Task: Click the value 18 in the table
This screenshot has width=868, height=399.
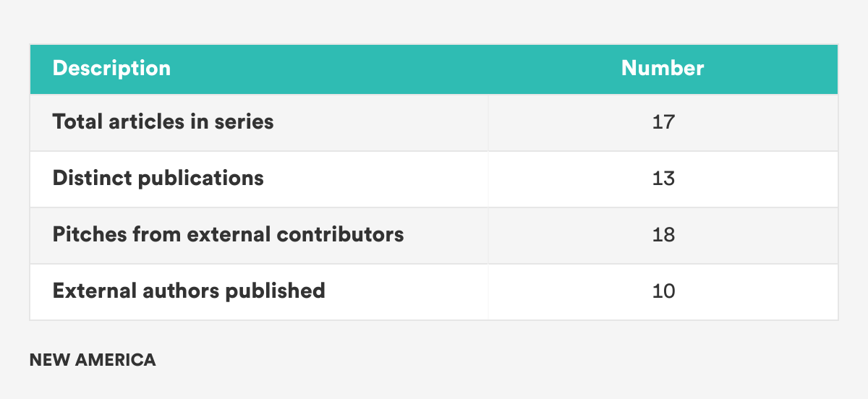Action: pyautogui.click(x=663, y=234)
